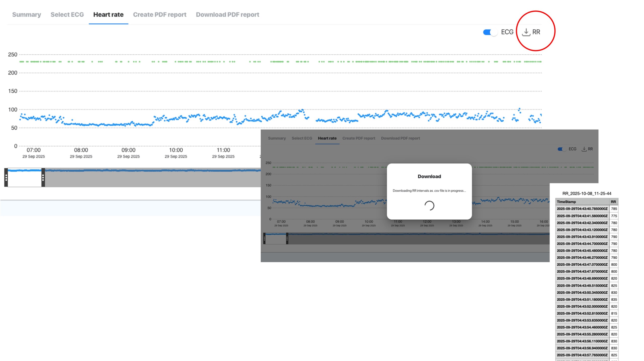Viewport: 644px width, 361px height.
Task: Open the Download PDF report tab
Action: click(x=227, y=15)
